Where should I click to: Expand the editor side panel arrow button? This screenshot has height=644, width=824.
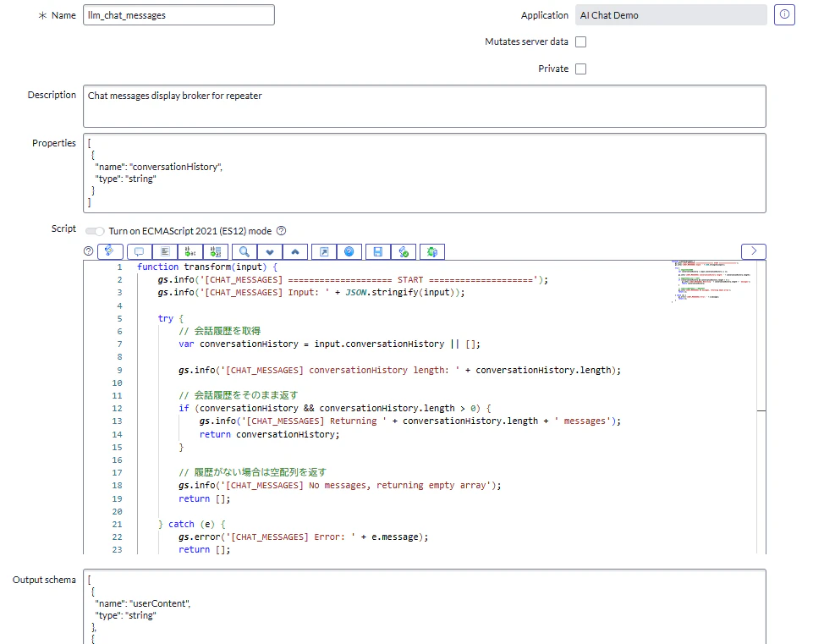click(754, 251)
